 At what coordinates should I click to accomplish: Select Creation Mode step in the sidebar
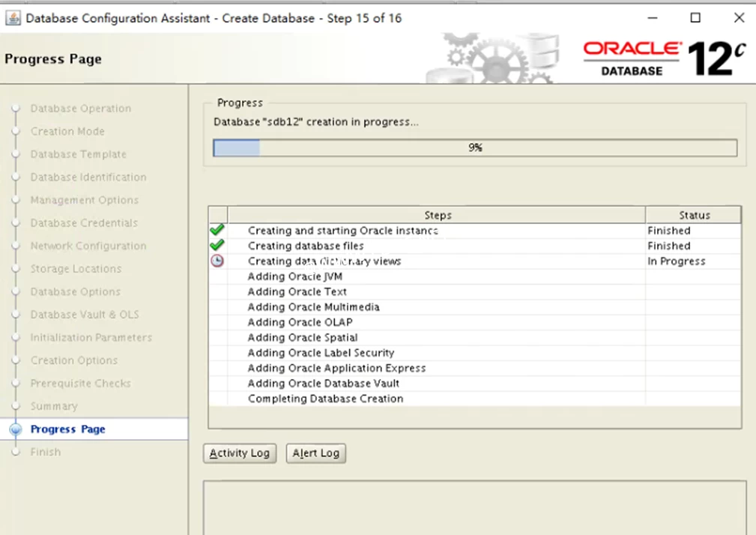[x=67, y=131]
